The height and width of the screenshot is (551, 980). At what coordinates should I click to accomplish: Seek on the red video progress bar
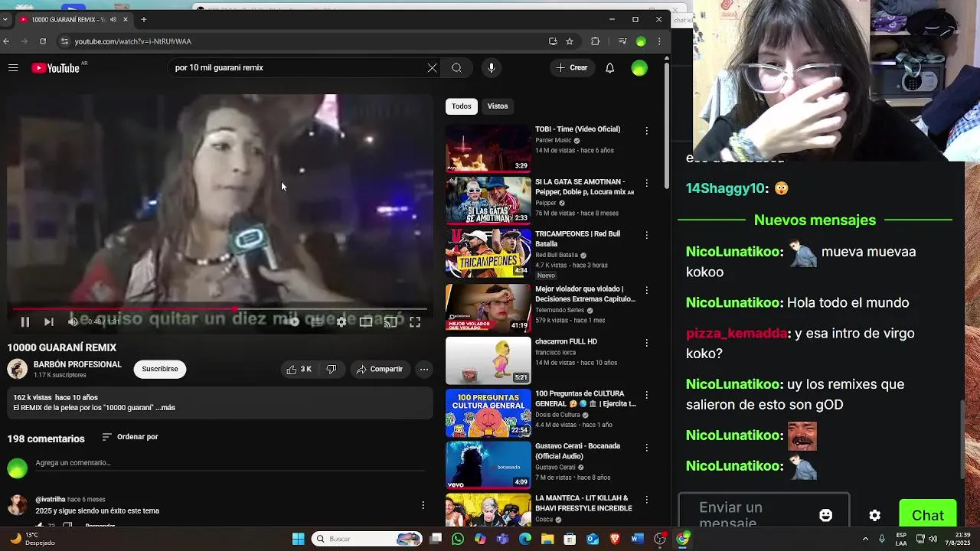(x=220, y=309)
